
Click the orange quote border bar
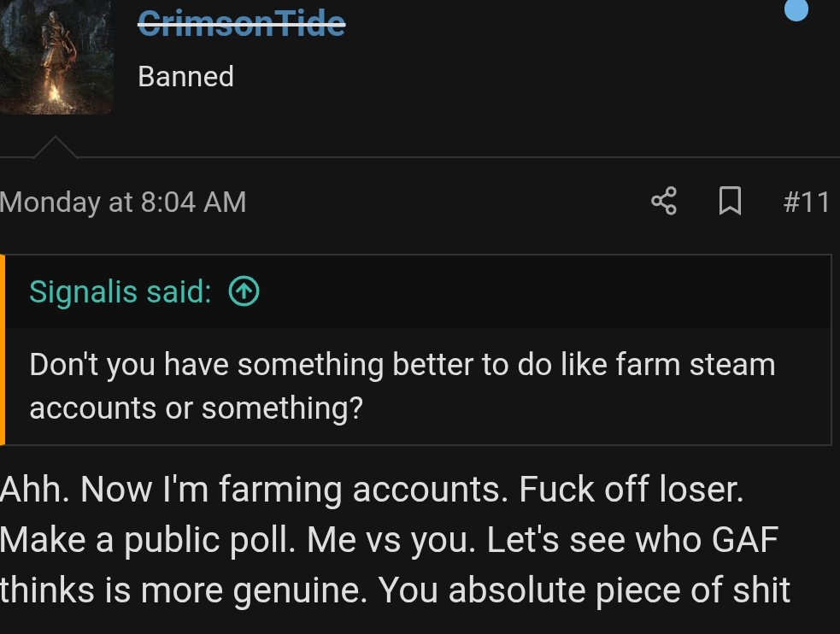click(x=3, y=349)
